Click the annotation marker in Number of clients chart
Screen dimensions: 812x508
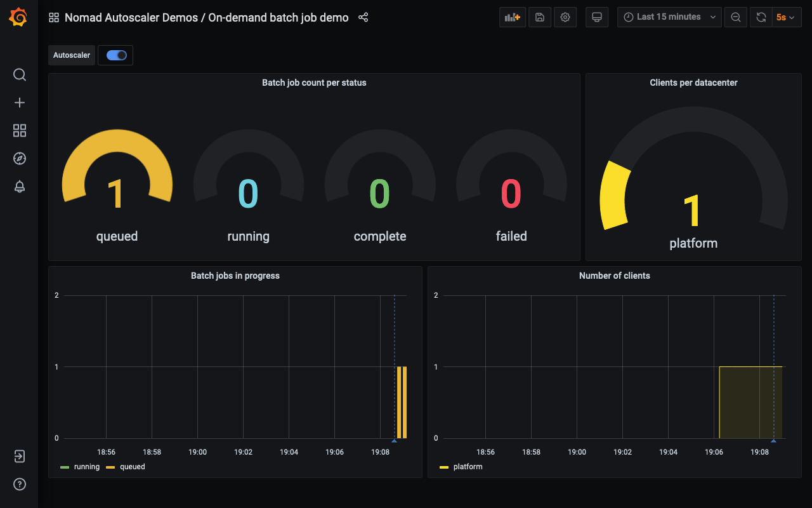[773, 440]
